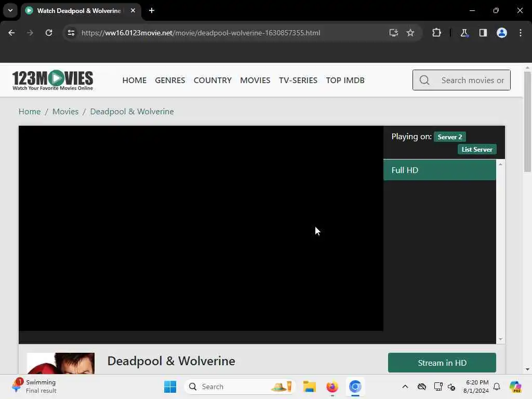Viewport: 532px width, 399px height.
Task: Open the HOME menu item
Action: coord(135,81)
